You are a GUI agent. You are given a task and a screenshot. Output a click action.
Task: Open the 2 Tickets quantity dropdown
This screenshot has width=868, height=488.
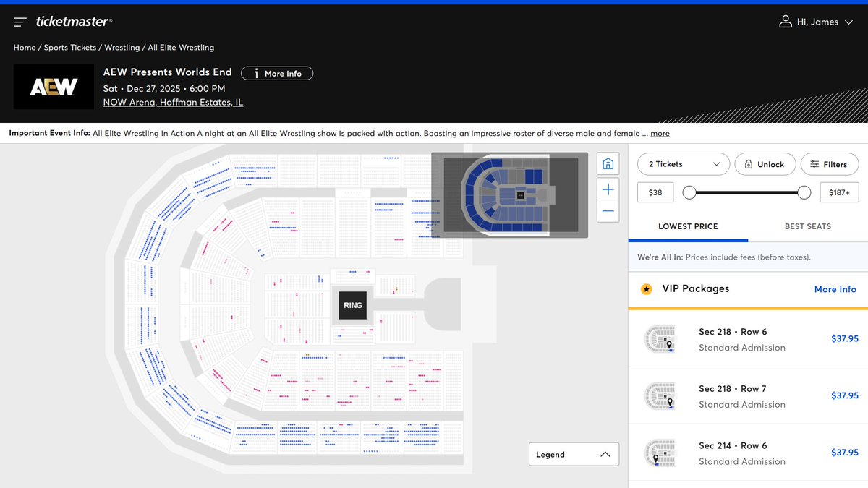coord(684,164)
